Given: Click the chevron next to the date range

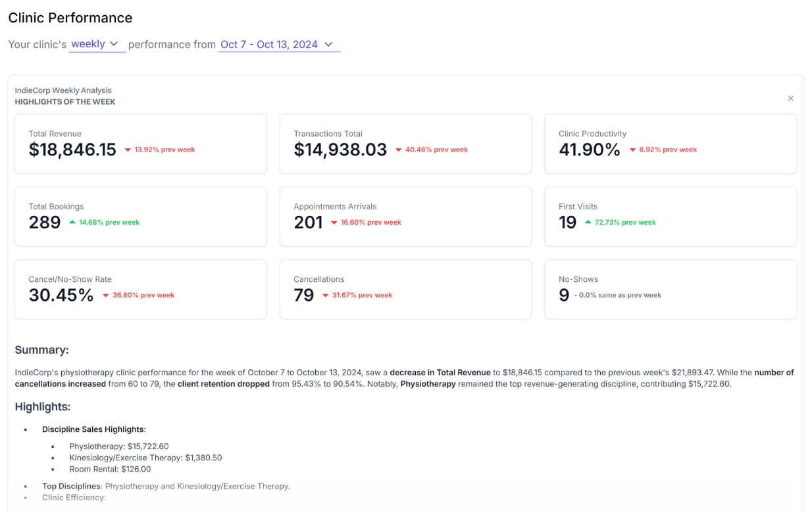Looking at the screenshot, I should (328, 44).
